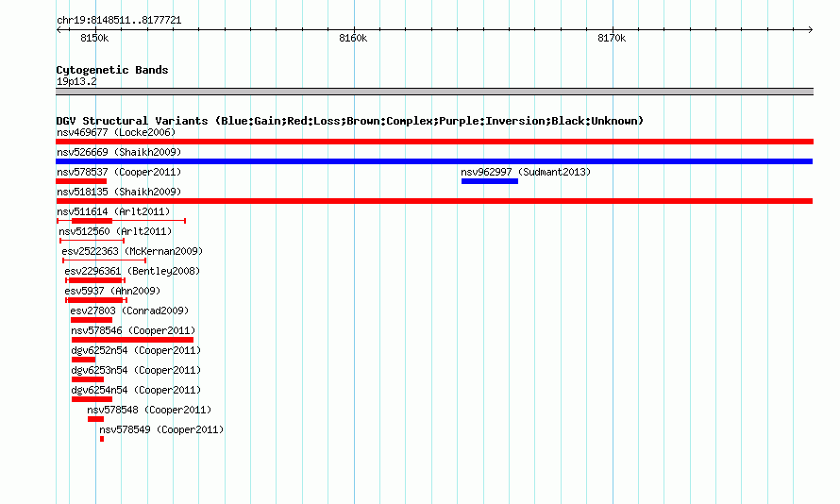
Task: Click the chr19:8148511..8177721 region label
Action: click(119, 20)
